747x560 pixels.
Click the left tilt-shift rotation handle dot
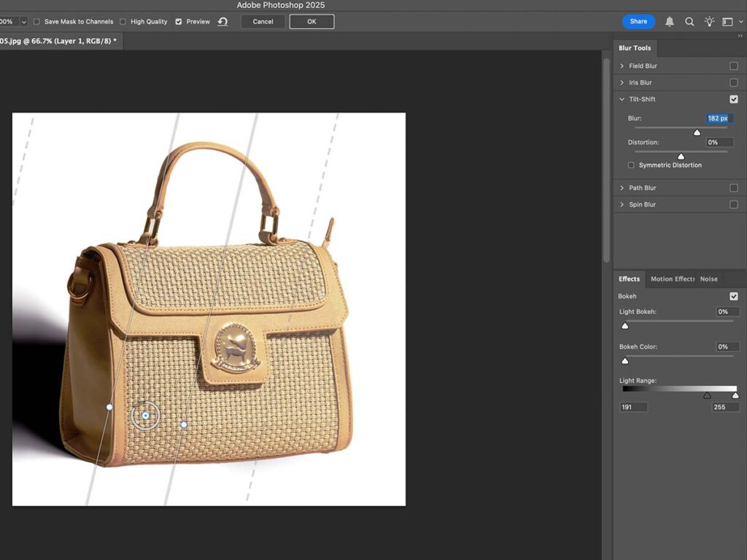point(109,407)
